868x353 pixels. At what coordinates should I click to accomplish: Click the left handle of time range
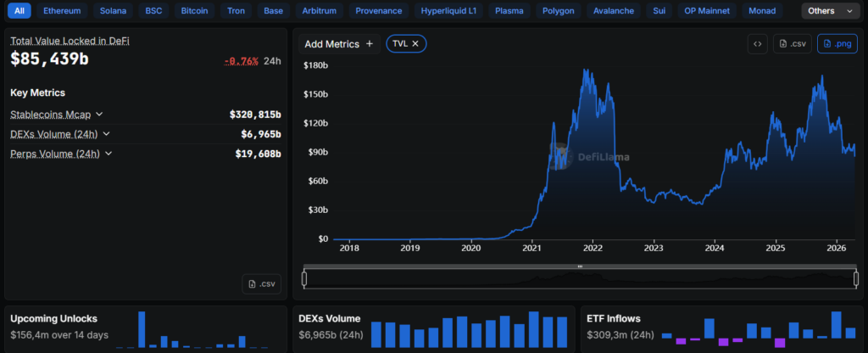[304, 277]
